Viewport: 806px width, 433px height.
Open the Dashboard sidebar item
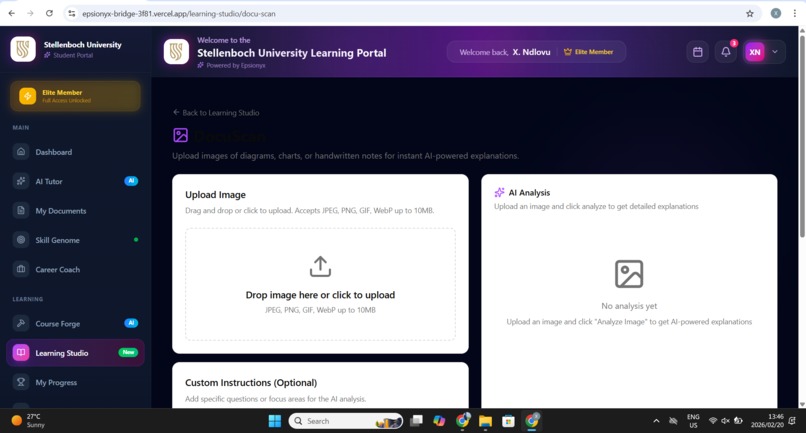(x=76, y=152)
